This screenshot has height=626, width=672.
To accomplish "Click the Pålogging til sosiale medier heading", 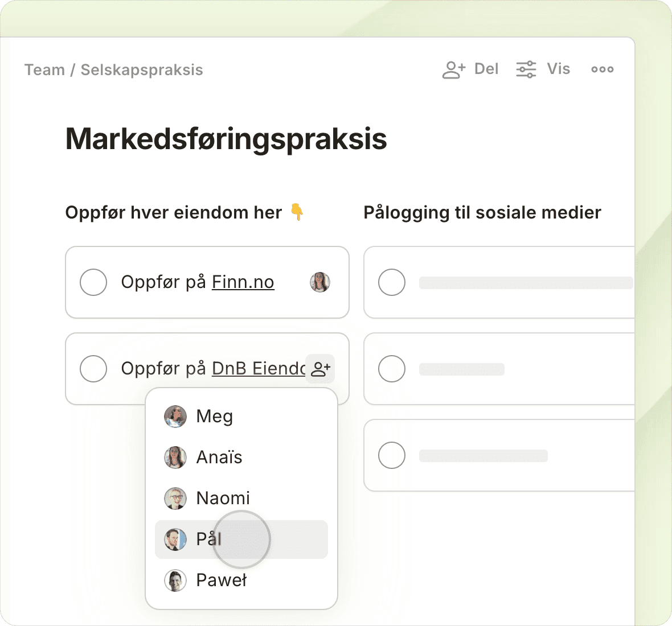I will point(482,213).
